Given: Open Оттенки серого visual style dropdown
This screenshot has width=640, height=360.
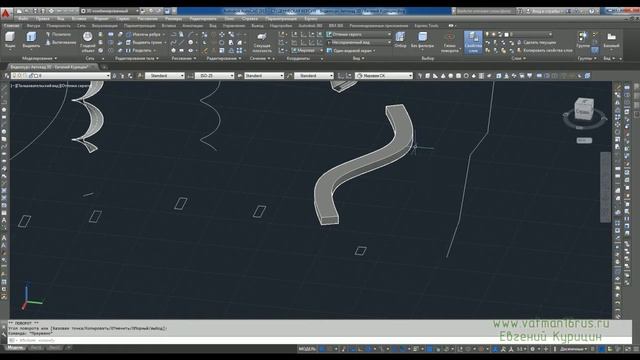Looking at the screenshot, I should [359, 35].
